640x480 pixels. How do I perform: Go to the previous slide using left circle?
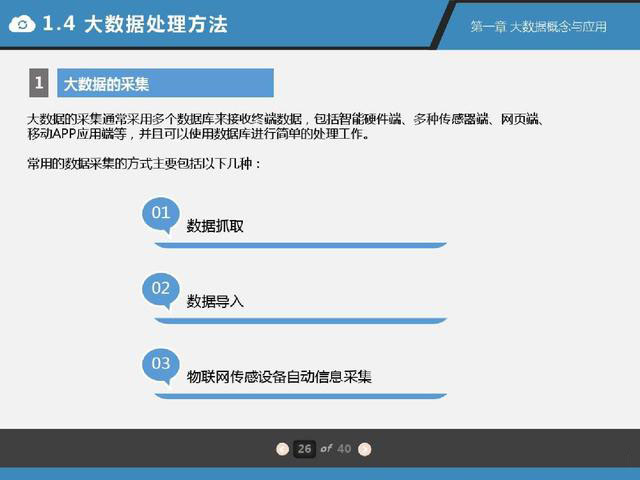tap(283, 449)
